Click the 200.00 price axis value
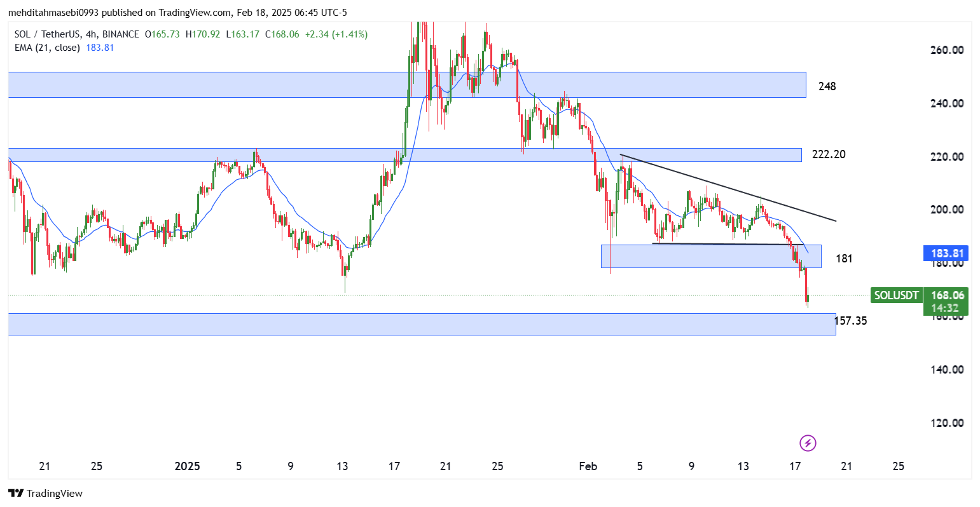This screenshot has width=980, height=507. click(x=946, y=210)
